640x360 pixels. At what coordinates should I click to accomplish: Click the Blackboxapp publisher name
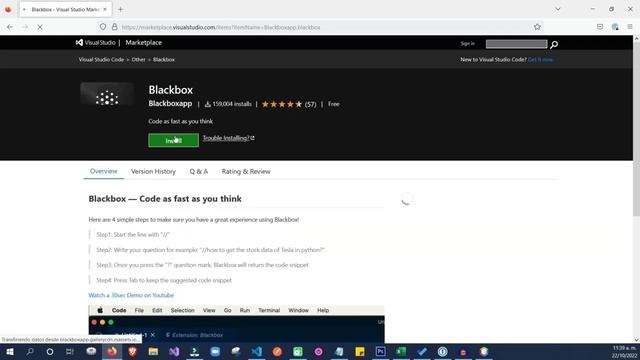pyautogui.click(x=170, y=104)
